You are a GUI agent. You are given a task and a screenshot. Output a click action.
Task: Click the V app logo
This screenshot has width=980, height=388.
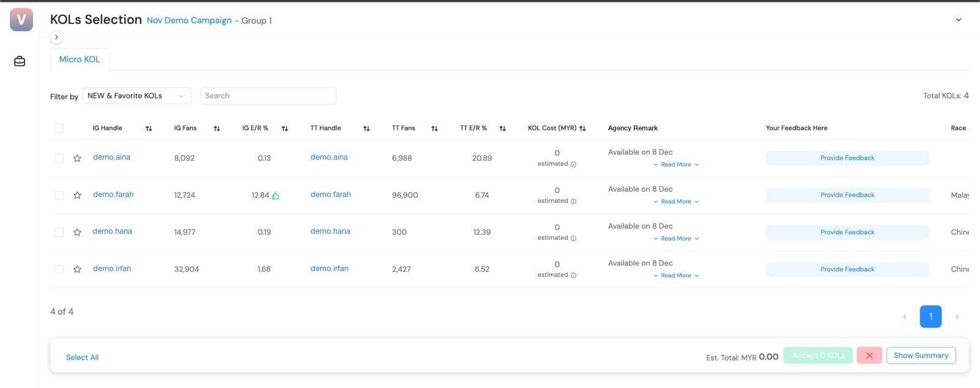pyautogui.click(x=21, y=19)
